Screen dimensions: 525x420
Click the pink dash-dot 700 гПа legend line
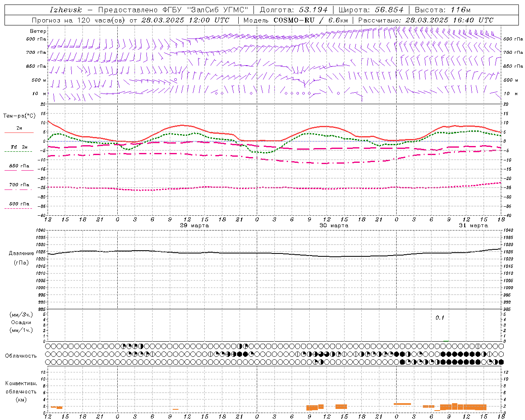click(18, 189)
